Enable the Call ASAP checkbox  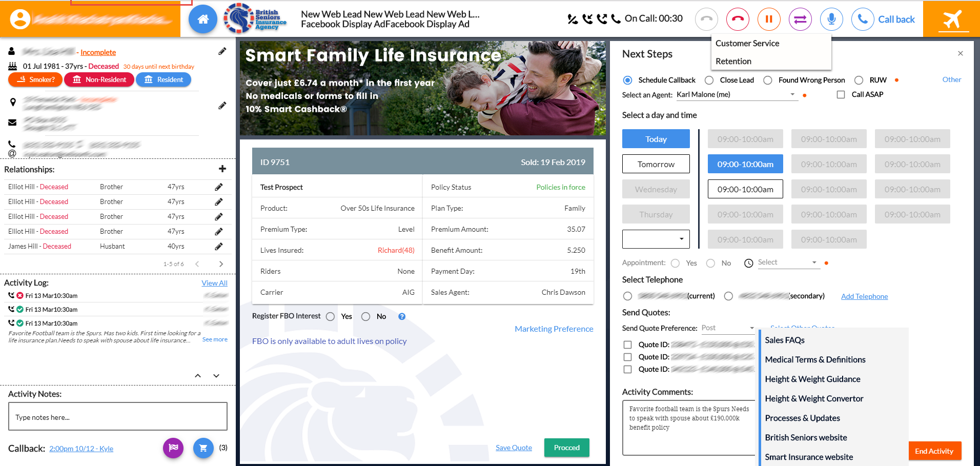(x=841, y=95)
